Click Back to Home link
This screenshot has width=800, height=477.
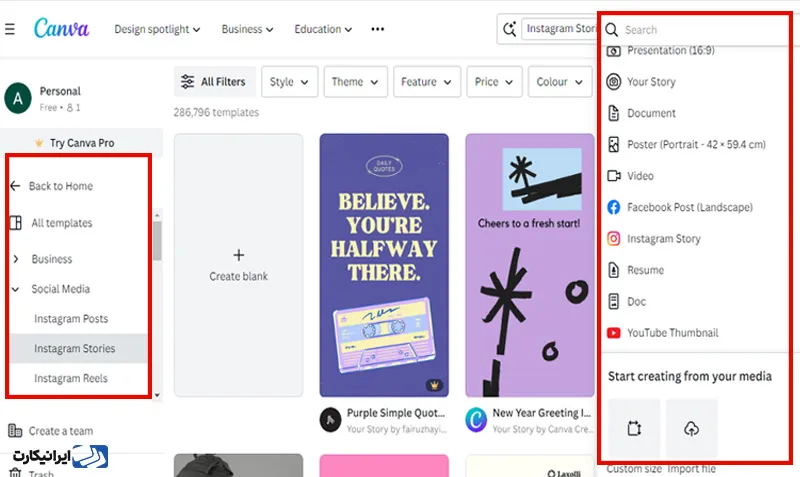61,186
